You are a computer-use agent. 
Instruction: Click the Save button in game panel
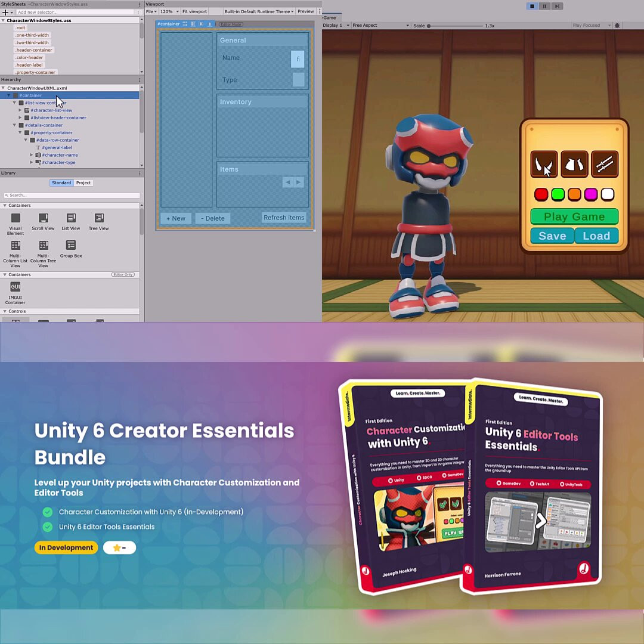pos(552,236)
